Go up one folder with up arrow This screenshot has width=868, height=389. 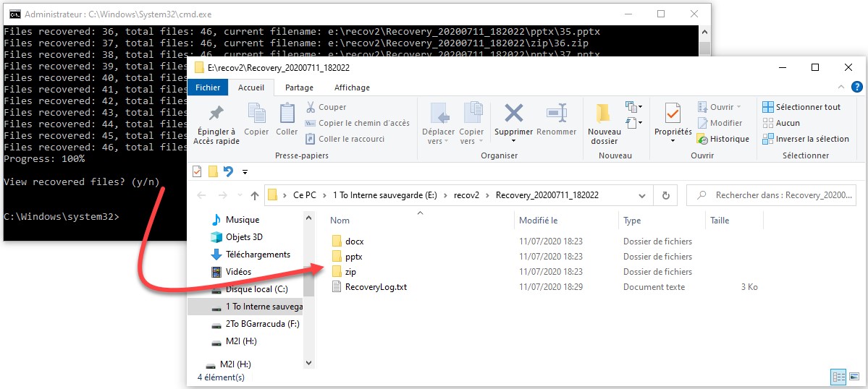[x=255, y=195]
